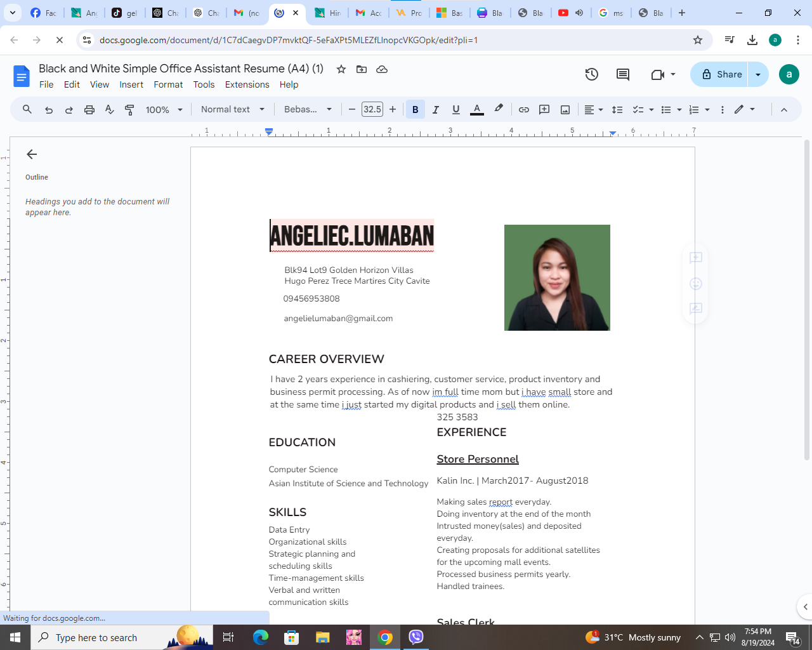The height and width of the screenshot is (650, 812).
Task: Open the Insert menu
Action: click(131, 84)
